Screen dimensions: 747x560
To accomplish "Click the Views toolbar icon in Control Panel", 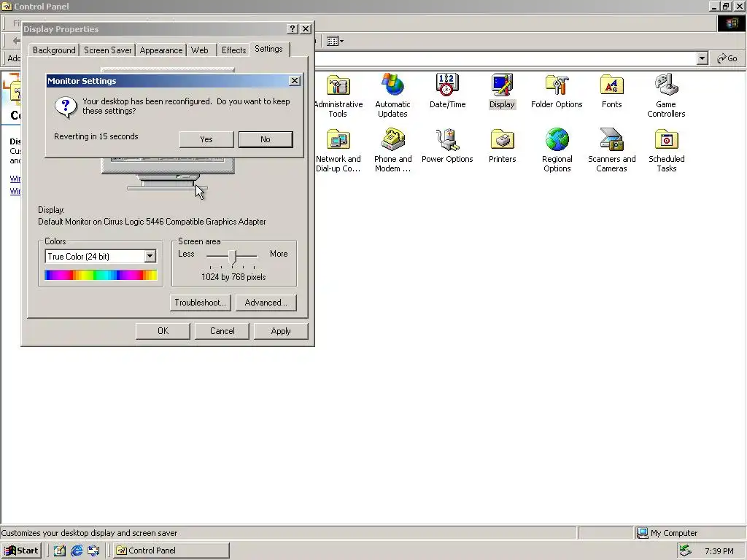I will tap(335, 41).
